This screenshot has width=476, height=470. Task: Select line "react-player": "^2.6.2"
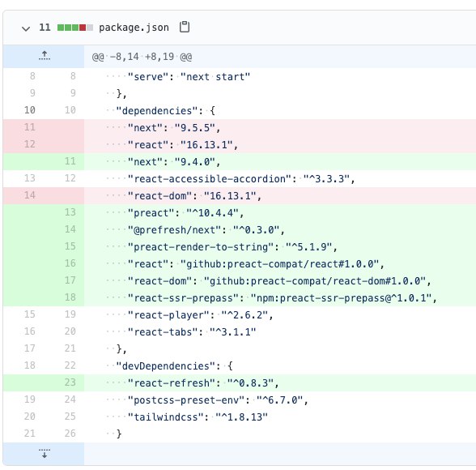(x=240, y=314)
